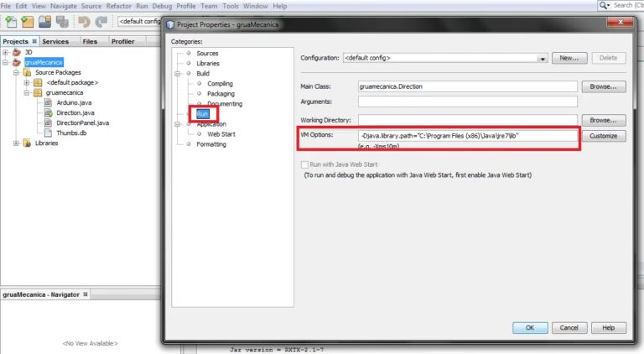Screen dimensions: 644x354
Task: Expand the 3D project node
Action: [5, 53]
